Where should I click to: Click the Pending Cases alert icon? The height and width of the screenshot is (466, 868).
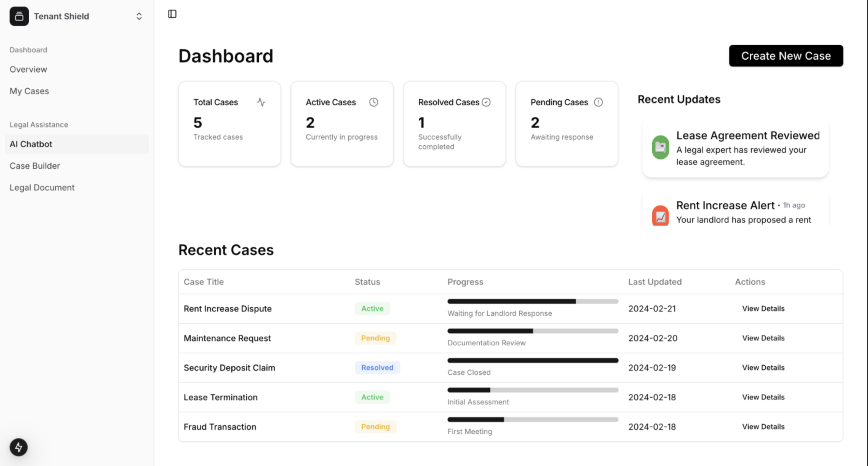coord(598,102)
